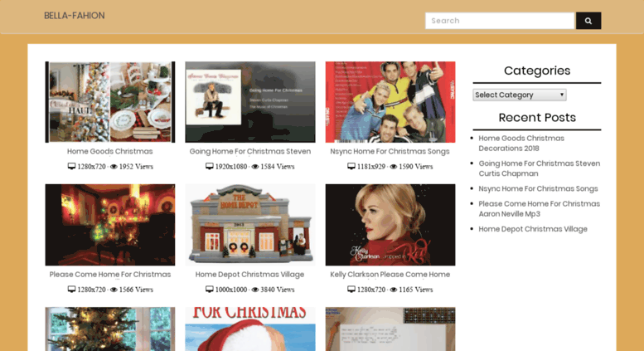This screenshot has height=351, width=644.
Task: Click Home Goods Christmas post title
Action: coord(110,151)
